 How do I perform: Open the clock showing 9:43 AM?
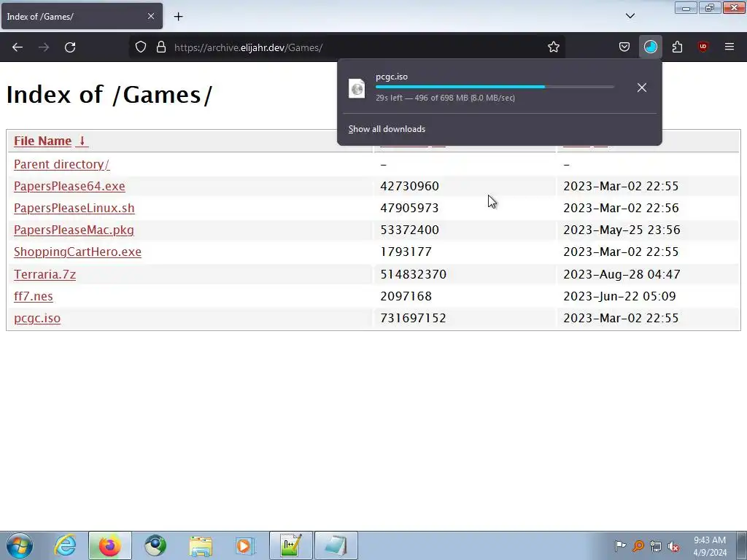pos(710,546)
